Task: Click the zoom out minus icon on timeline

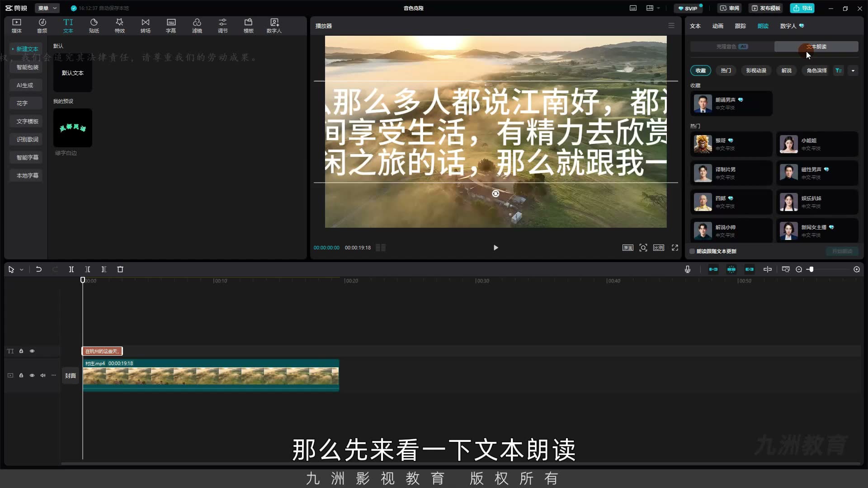Action: pyautogui.click(x=799, y=269)
